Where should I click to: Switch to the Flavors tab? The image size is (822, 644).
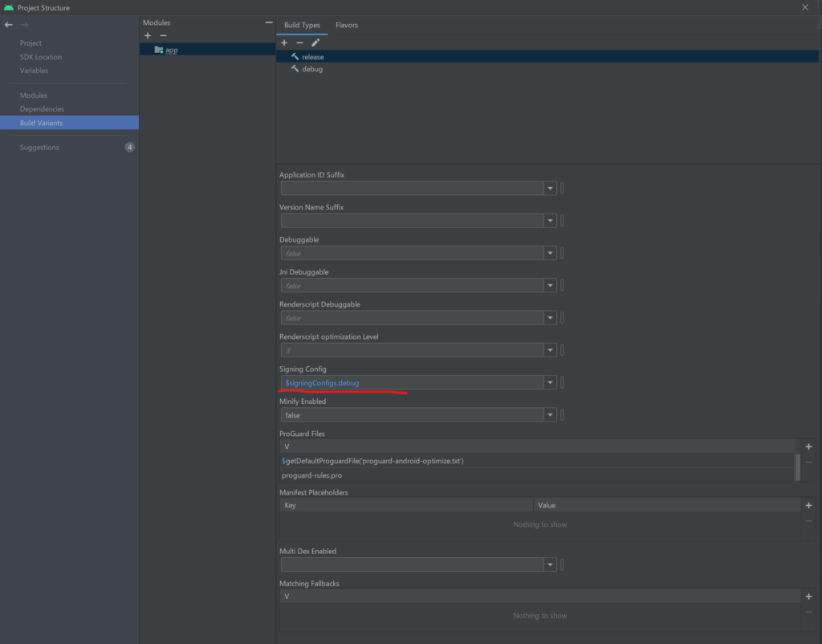(x=347, y=25)
